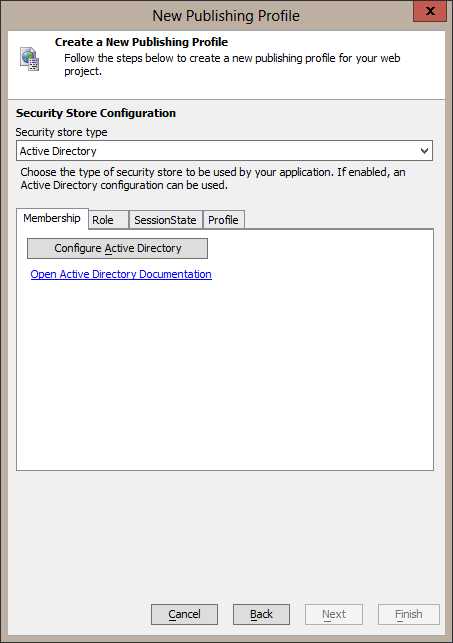Click the disabled Next button
The width and height of the screenshot is (453, 643).
tap(334, 614)
